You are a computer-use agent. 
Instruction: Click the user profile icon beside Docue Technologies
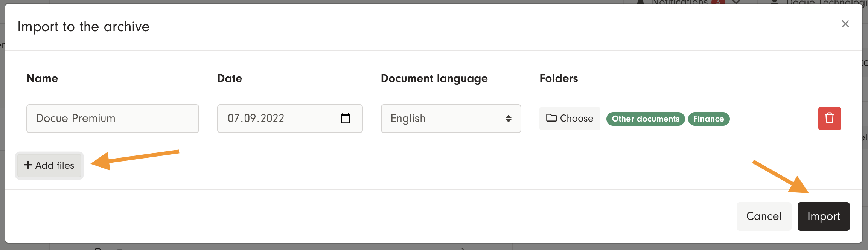click(774, 2)
